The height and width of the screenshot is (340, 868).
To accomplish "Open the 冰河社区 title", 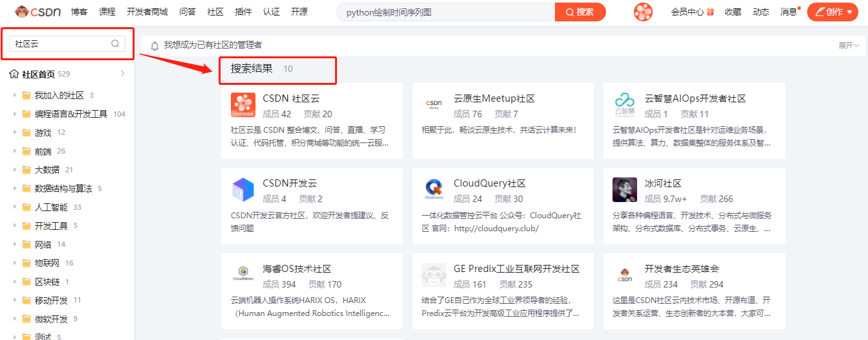I will [663, 184].
